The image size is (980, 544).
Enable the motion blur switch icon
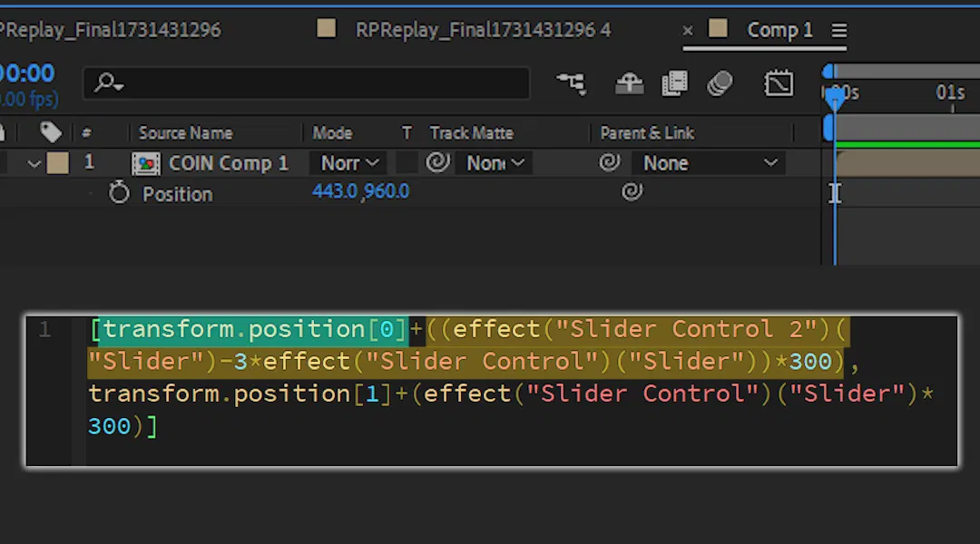[x=720, y=83]
